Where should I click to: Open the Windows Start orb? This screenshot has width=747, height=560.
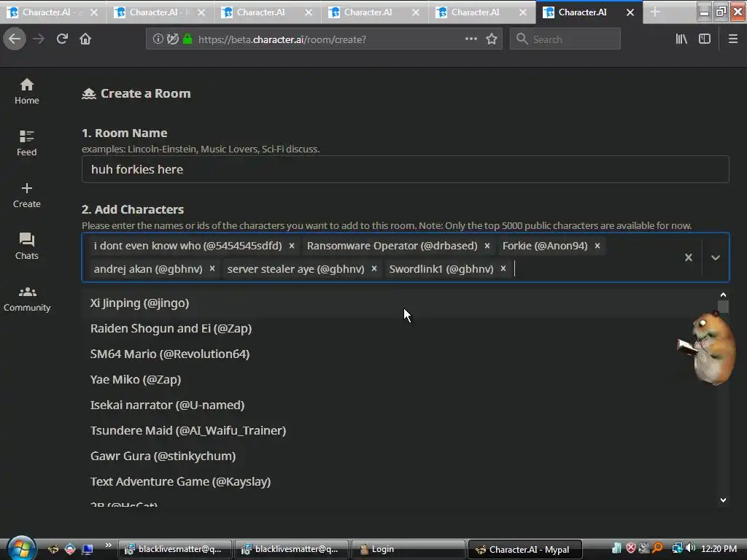[x=20, y=548]
